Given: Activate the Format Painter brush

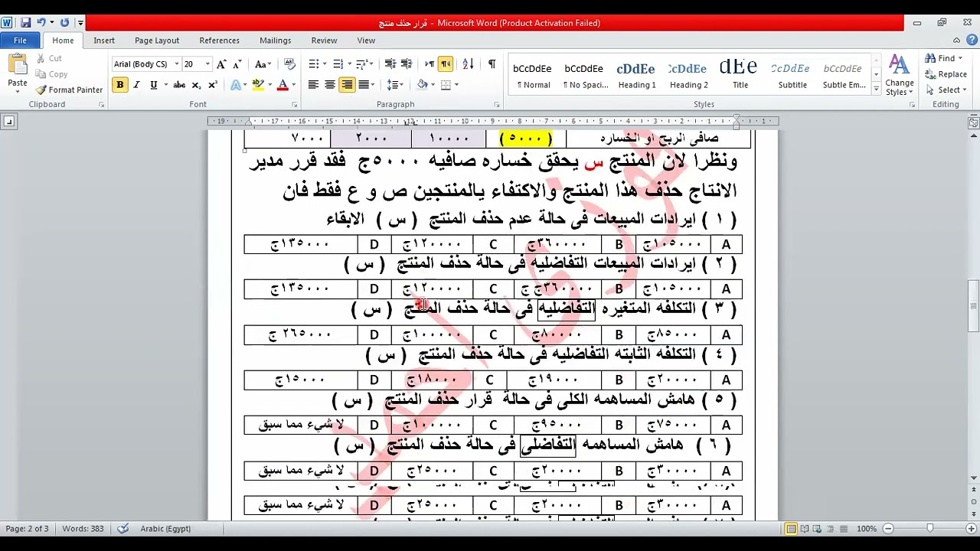Looking at the screenshot, I should tap(69, 90).
